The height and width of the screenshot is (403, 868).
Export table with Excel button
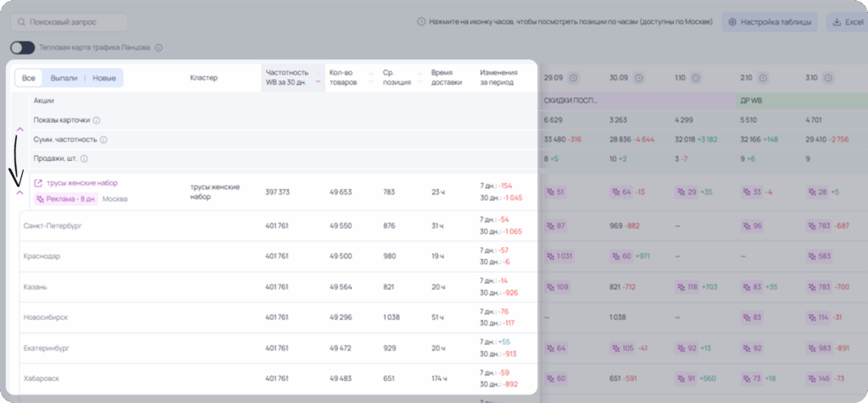pos(847,22)
